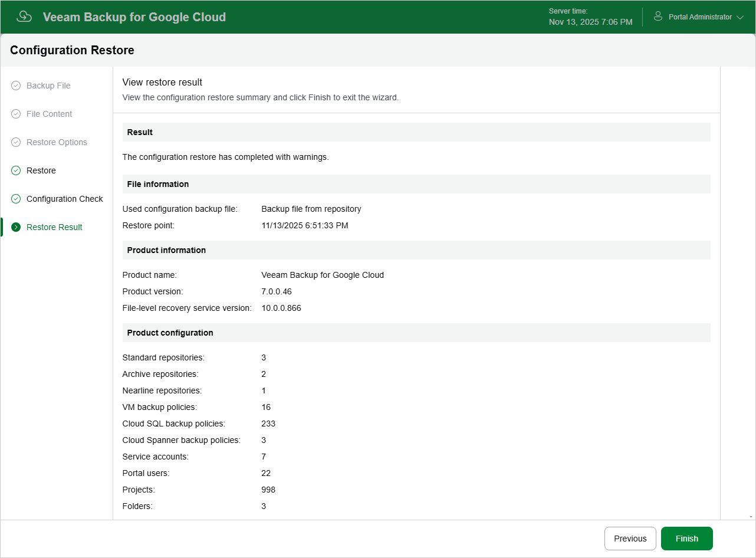Click the Portal Administrator user icon

click(658, 17)
